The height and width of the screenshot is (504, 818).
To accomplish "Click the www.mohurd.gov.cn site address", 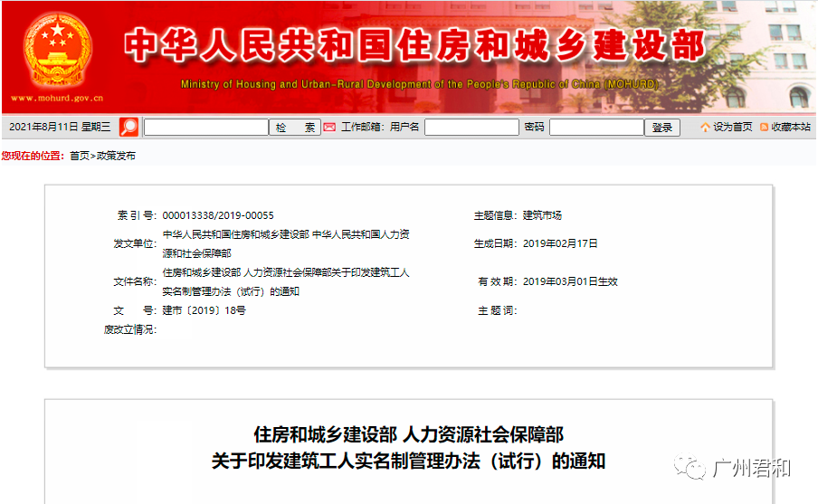I will (x=57, y=98).
